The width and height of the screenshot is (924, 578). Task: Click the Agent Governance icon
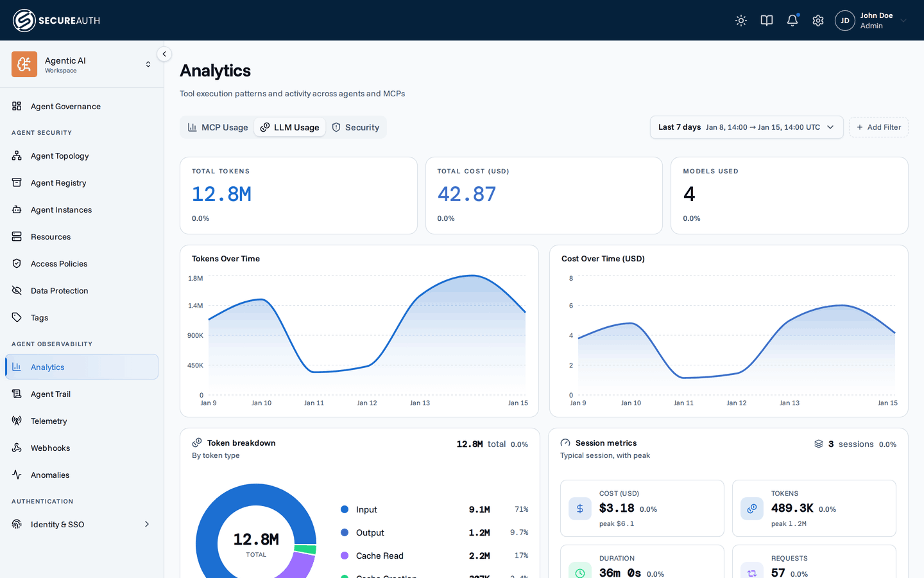[x=17, y=106]
